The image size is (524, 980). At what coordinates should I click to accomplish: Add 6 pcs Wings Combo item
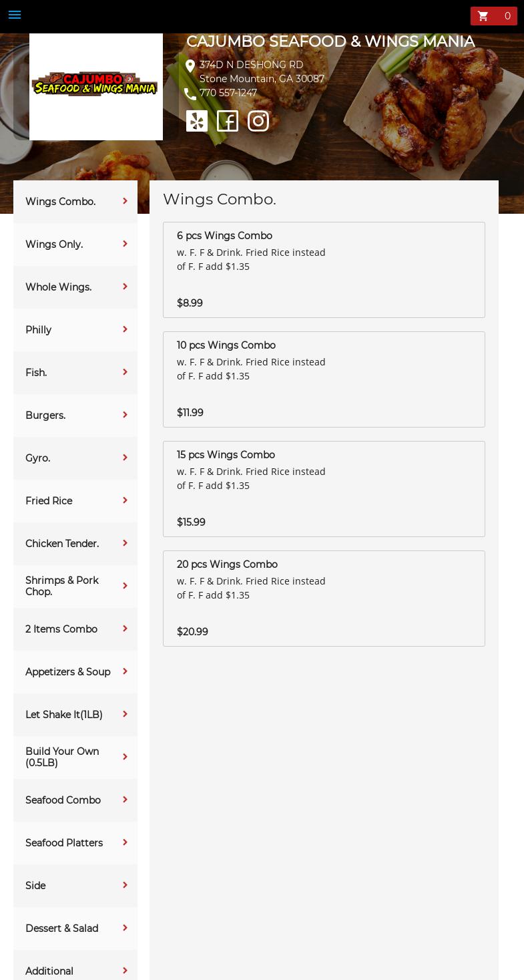(324, 270)
